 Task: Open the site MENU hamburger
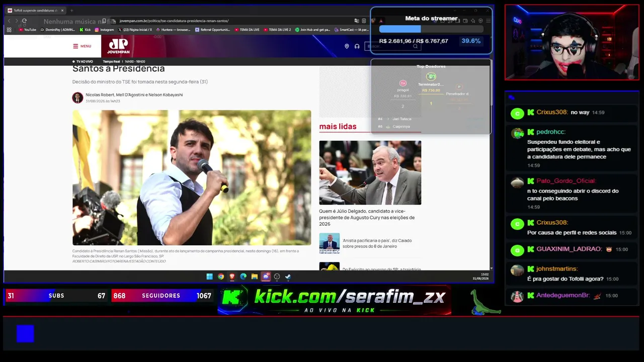point(82,46)
